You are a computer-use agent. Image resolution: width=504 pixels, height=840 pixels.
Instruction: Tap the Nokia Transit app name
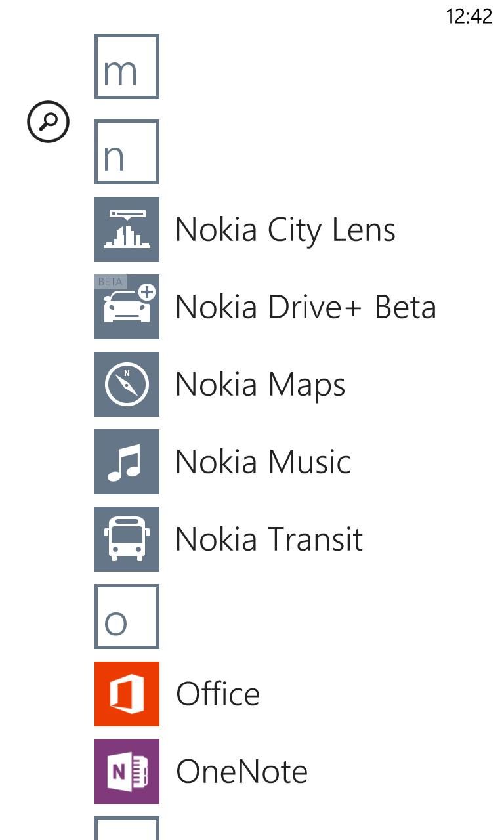pos(268,539)
